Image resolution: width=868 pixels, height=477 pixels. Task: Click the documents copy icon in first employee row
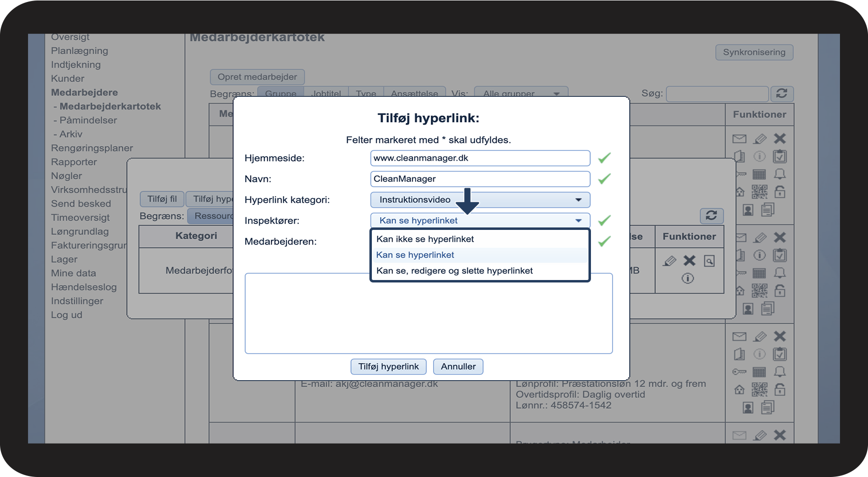point(768,210)
